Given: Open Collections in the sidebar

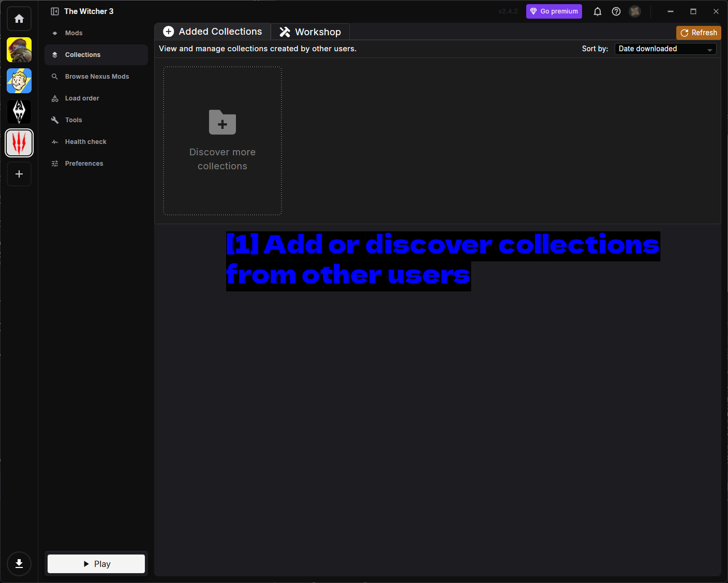Looking at the screenshot, I should (x=96, y=55).
